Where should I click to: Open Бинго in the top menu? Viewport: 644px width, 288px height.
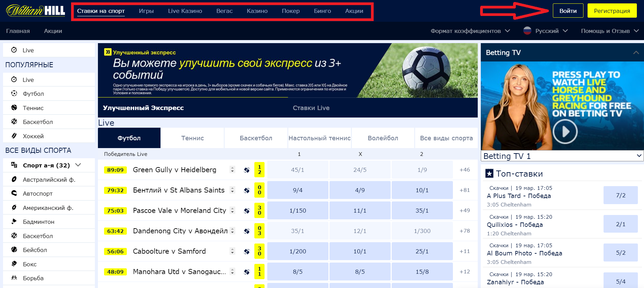(x=322, y=11)
